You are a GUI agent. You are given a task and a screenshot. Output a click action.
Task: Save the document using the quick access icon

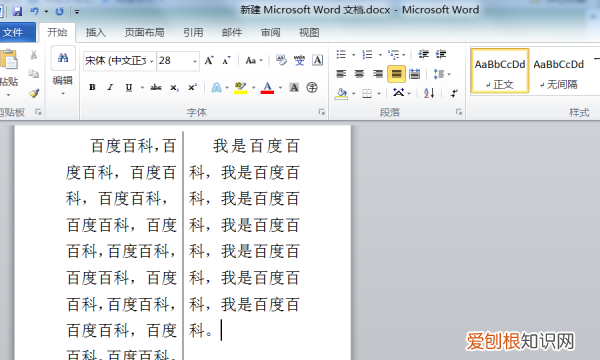pos(17,11)
